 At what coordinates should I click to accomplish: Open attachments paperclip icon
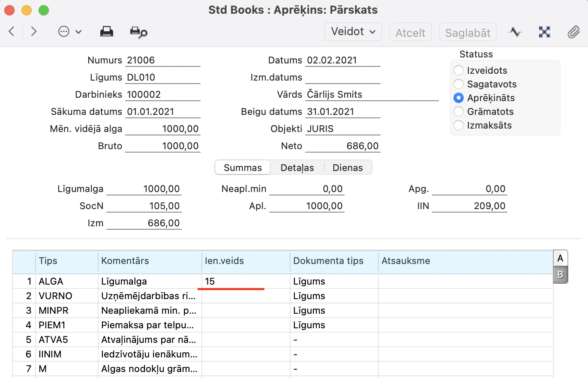(573, 32)
